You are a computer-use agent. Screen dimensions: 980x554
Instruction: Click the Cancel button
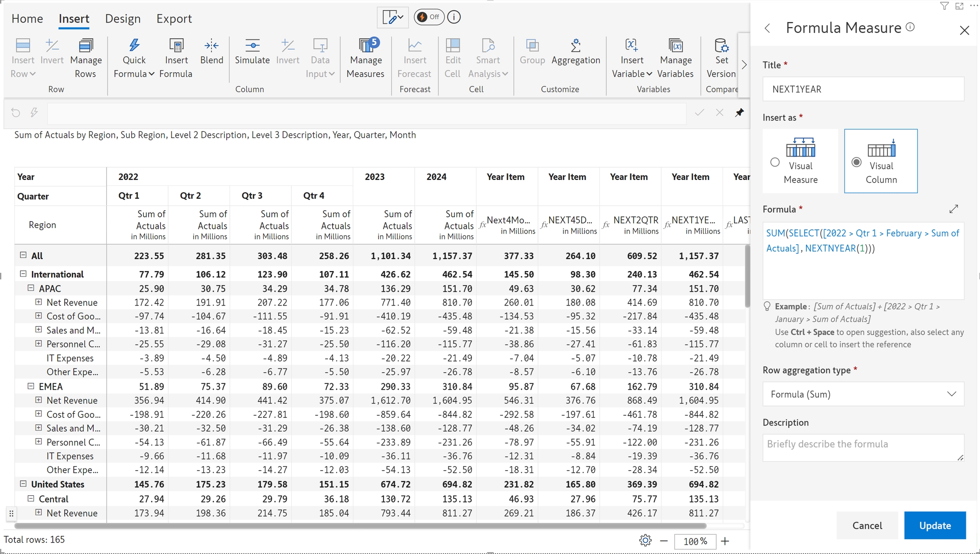point(867,525)
